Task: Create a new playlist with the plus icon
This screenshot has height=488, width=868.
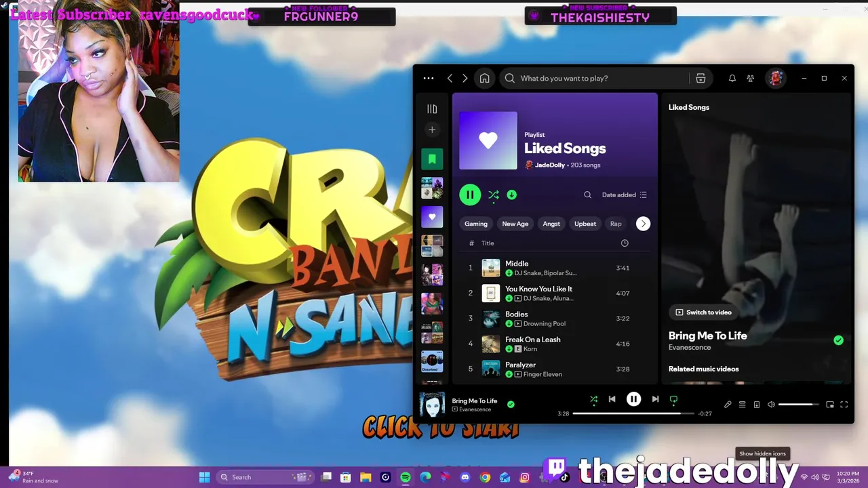Action: tap(432, 129)
